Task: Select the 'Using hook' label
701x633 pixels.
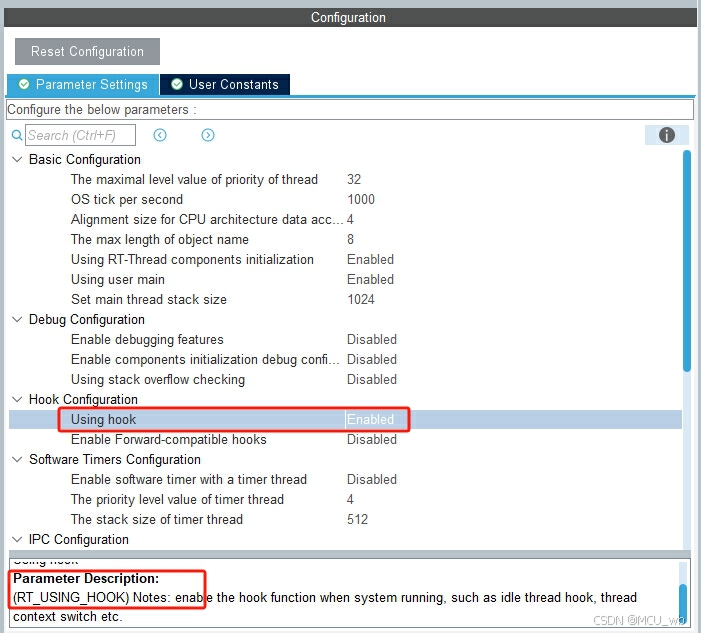Action: pos(103,420)
